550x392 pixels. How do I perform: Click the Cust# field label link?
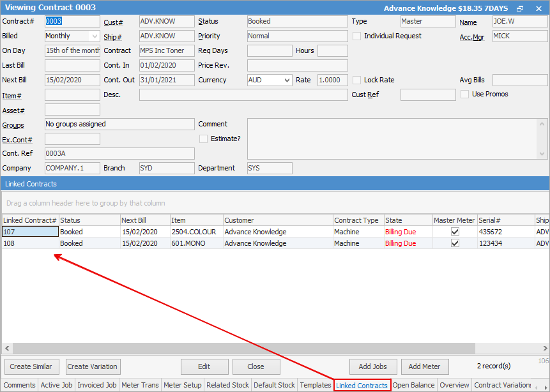pyautogui.click(x=113, y=22)
